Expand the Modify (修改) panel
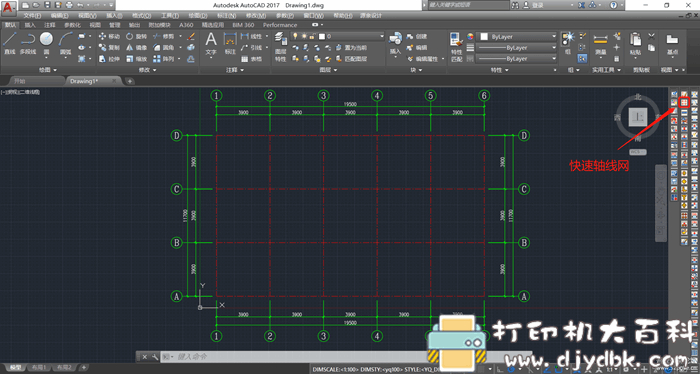The width and height of the screenshot is (700, 374). click(148, 70)
